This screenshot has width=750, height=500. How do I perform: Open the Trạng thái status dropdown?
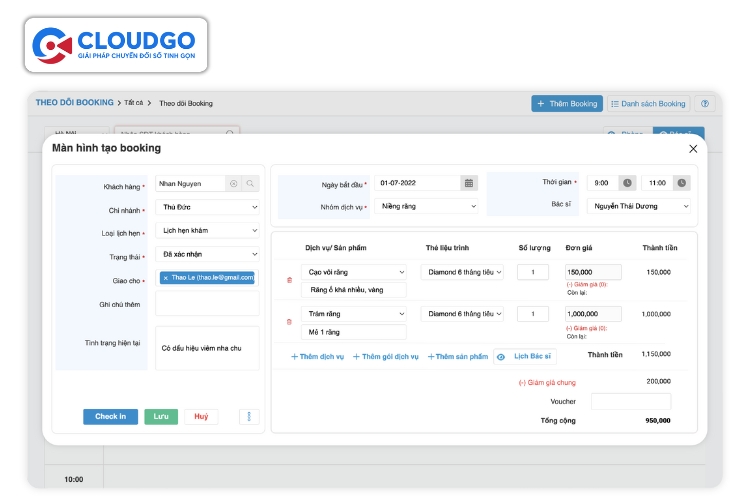[x=208, y=254]
